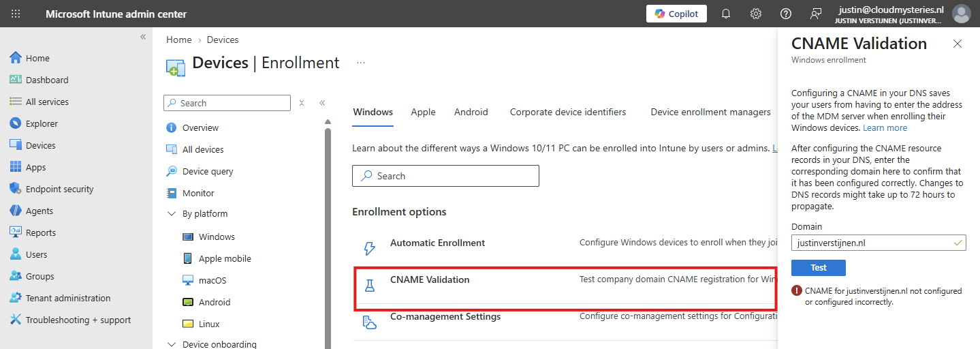This screenshot has width=980, height=349.
Task: Click the user account avatar
Action: tap(962, 14)
